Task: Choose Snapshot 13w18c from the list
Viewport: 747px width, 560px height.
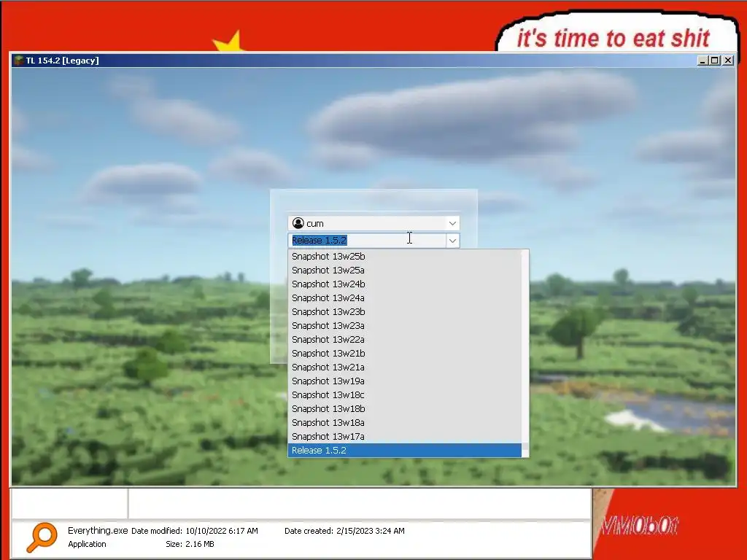Action: coord(404,394)
